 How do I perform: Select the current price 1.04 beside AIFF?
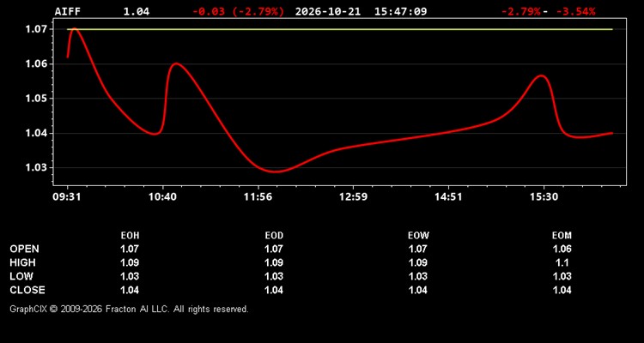point(137,11)
